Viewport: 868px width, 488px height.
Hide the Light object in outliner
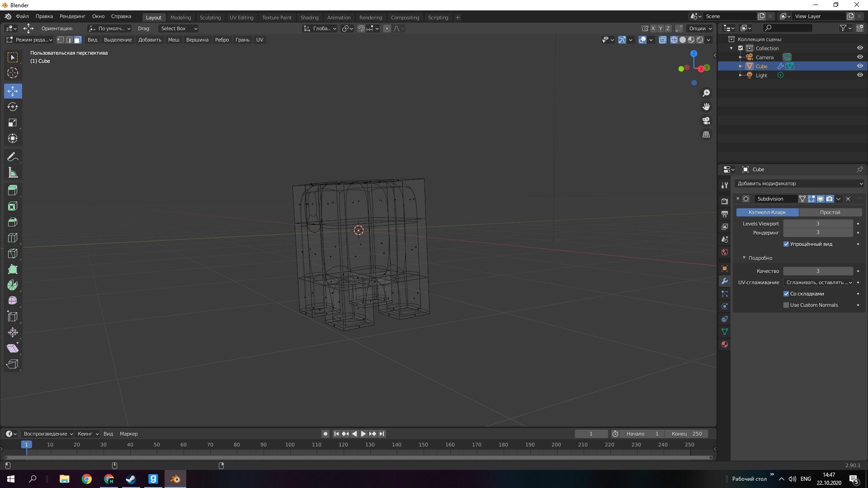tap(860, 75)
